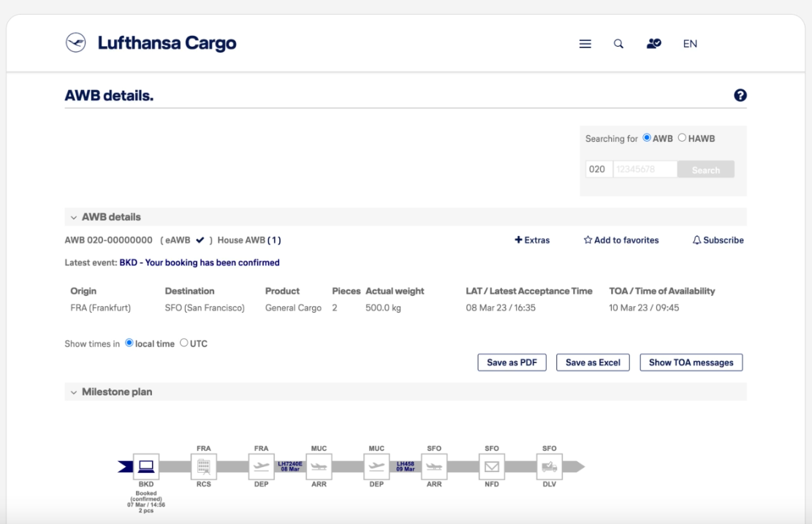Click LAT value 08 Mar 23 / 16:35
This screenshot has height=524, width=812.
pyautogui.click(x=501, y=308)
